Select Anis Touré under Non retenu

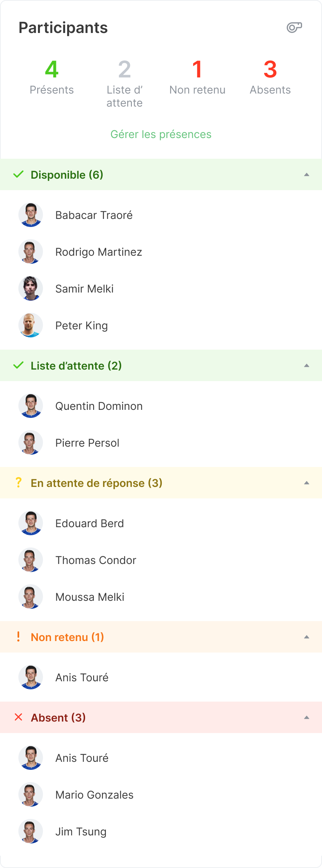coord(82,677)
